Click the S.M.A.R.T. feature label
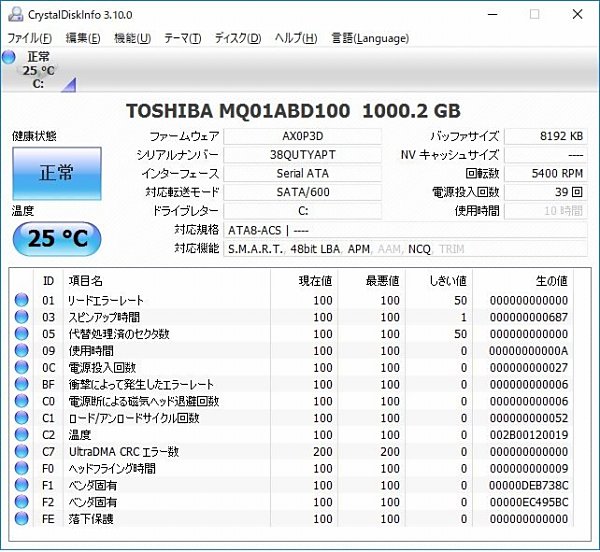 pyautogui.click(x=255, y=249)
